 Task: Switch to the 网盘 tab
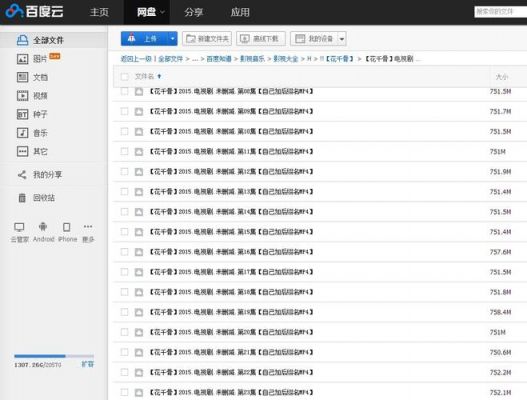point(147,12)
